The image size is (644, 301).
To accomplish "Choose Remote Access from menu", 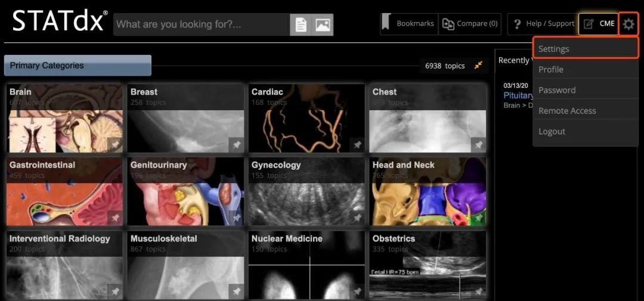I will pyautogui.click(x=567, y=111).
